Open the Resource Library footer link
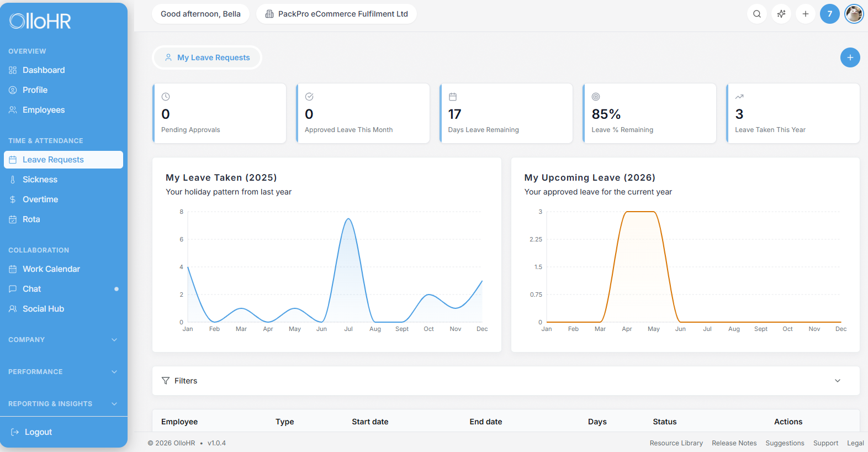Image resolution: width=868 pixels, height=452 pixels. pyautogui.click(x=676, y=443)
